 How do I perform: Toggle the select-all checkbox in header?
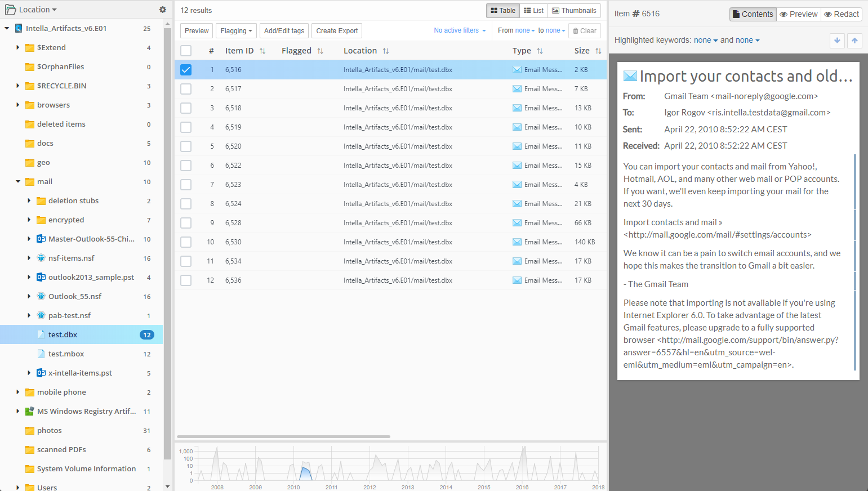(x=186, y=51)
